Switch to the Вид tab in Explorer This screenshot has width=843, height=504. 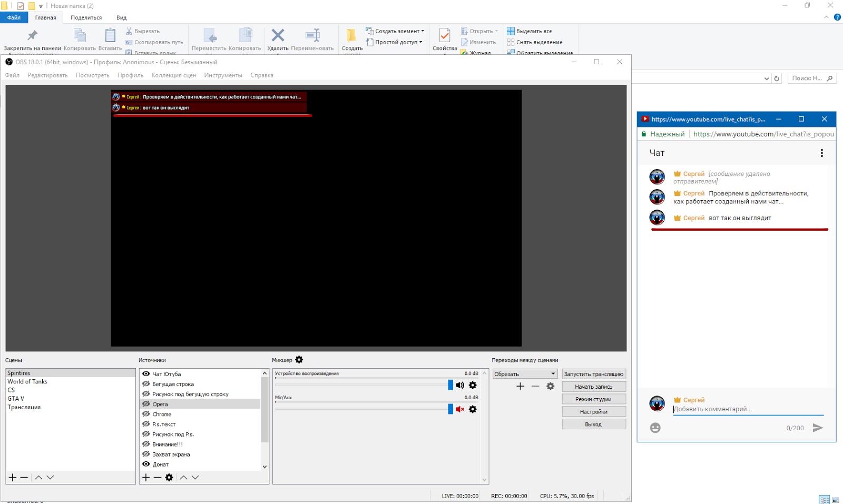coord(121,18)
